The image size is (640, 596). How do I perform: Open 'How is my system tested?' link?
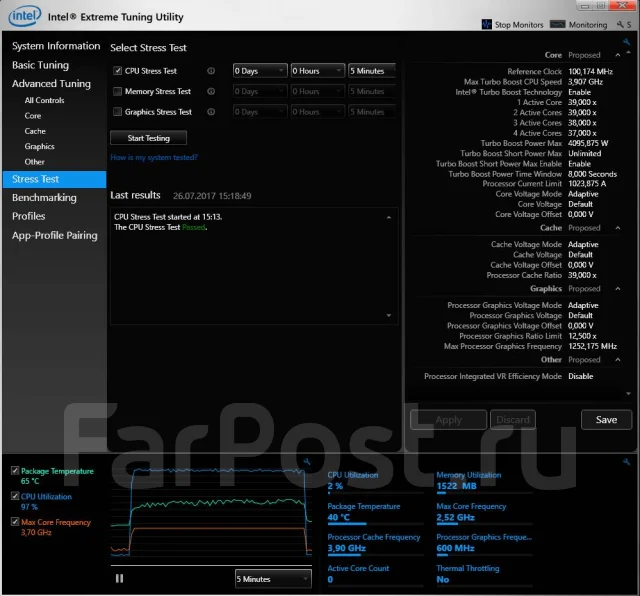point(154,157)
